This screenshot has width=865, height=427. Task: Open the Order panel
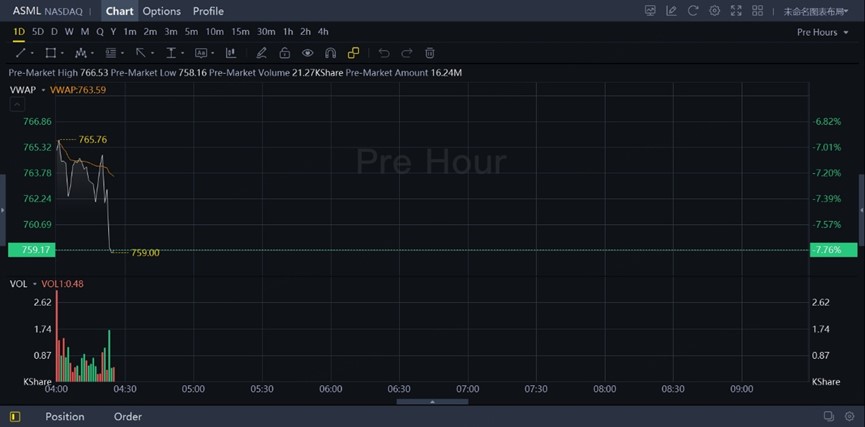pos(127,417)
